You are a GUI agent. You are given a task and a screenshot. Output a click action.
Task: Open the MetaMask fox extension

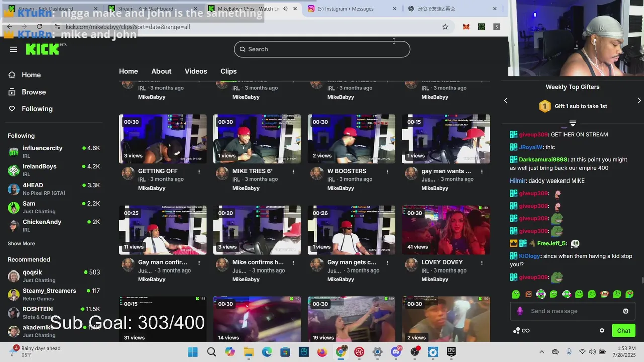point(466,27)
